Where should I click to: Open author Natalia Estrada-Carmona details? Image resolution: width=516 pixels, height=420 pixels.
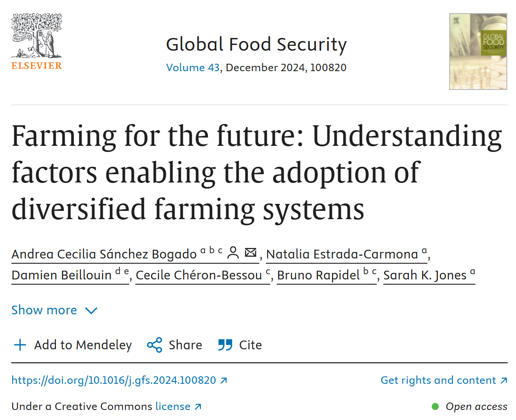[342, 254]
